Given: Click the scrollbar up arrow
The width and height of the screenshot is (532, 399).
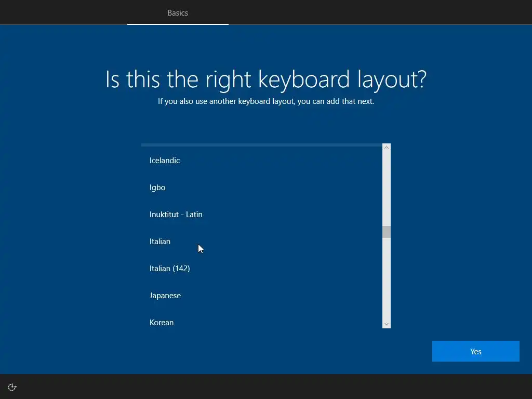Looking at the screenshot, I should pos(386,148).
